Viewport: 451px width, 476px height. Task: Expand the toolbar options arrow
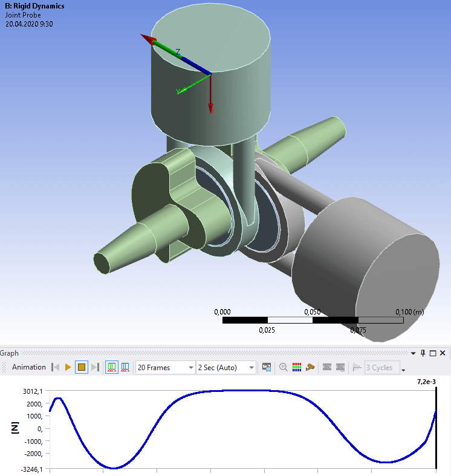(403, 370)
